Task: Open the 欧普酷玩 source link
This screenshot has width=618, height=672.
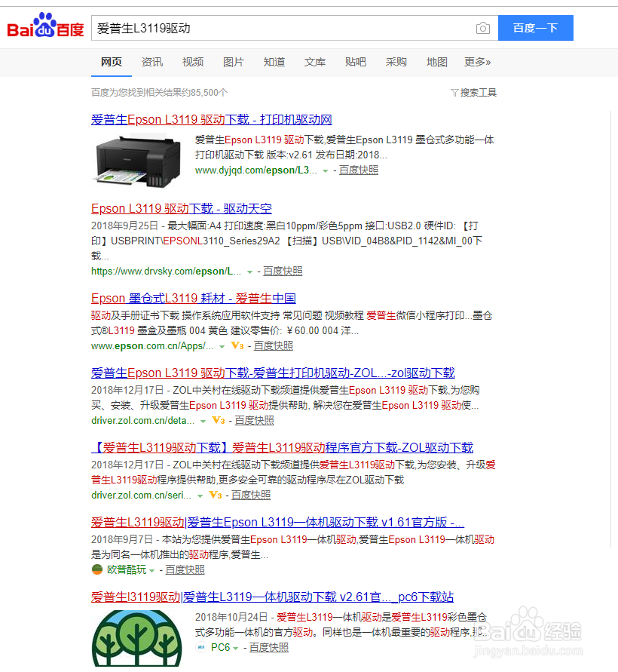Action: (x=127, y=570)
